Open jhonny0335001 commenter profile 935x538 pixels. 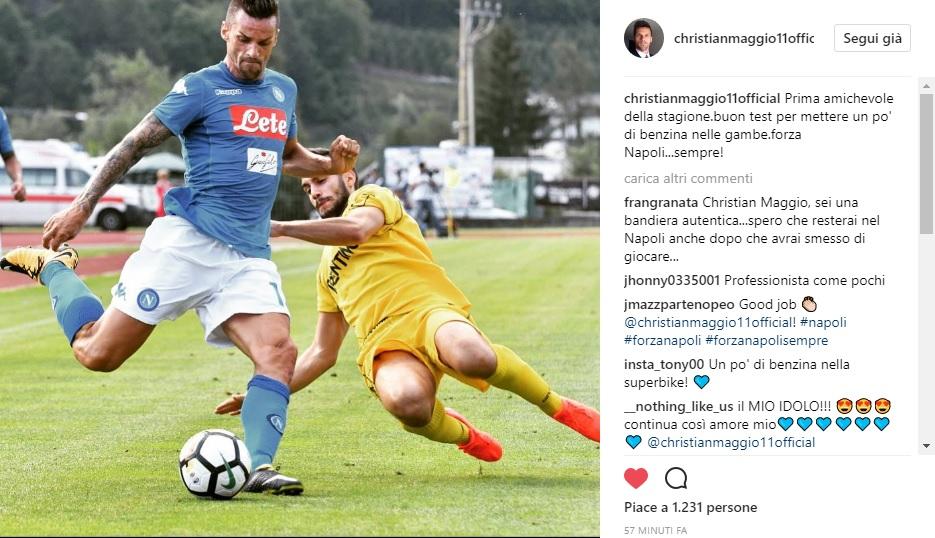671,280
